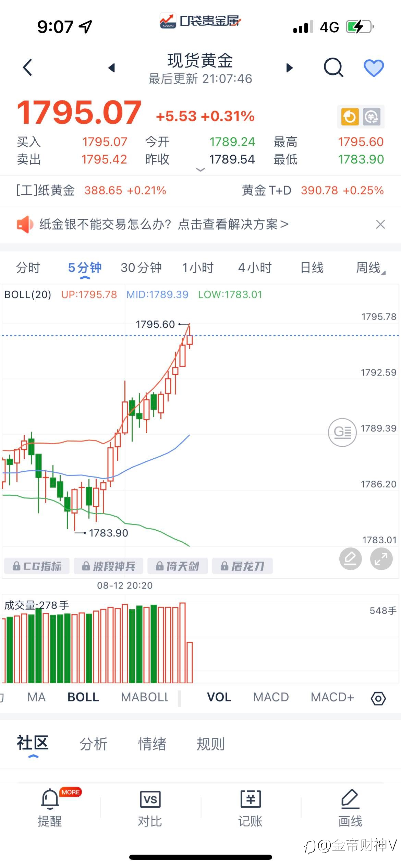Open the 周线 period dropdown
The height and width of the screenshot is (868, 401).
(x=370, y=268)
